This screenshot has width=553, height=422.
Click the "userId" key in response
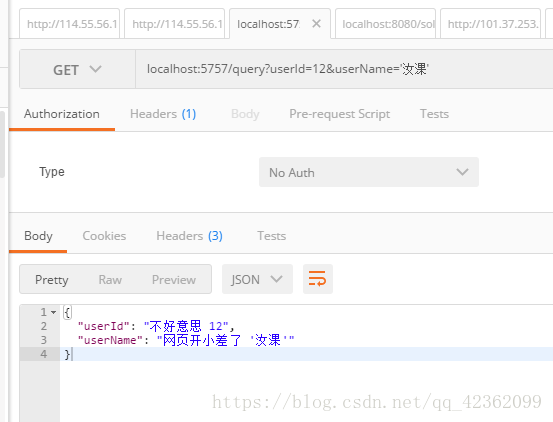[104, 326]
